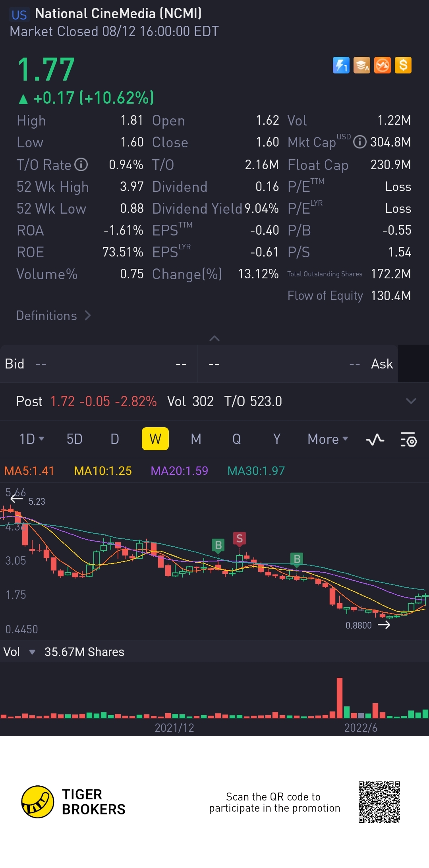Tap MA5:1.41 indicator label
The height and width of the screenshot is (868, 429).
pyautogui.click(x=29, y=471)
